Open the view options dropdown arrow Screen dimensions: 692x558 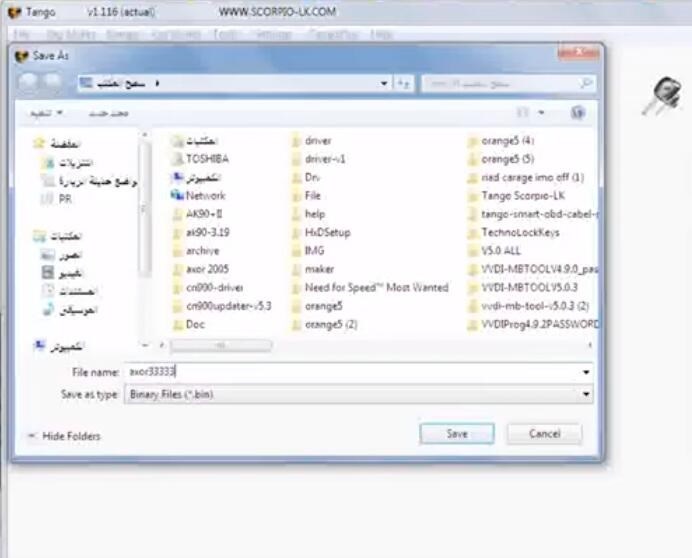(541, 113)
